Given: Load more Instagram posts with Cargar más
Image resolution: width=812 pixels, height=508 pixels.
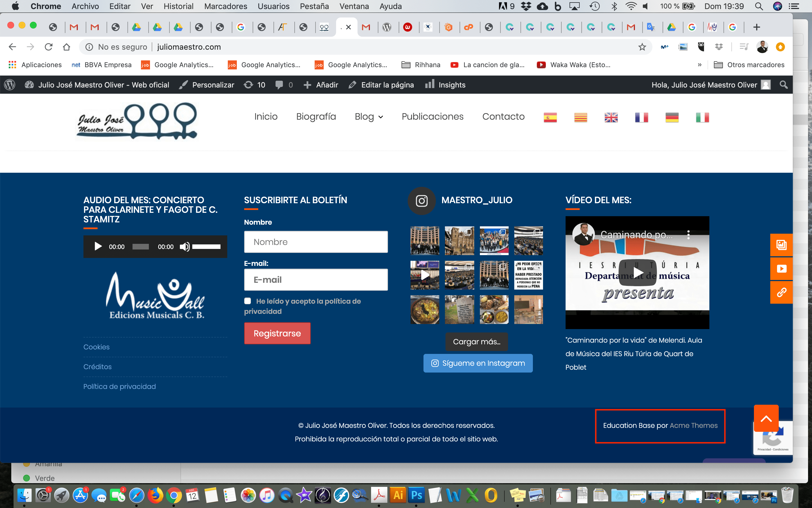Looking at the screenshot, I should pyautogui.click(x=476, y=342).
